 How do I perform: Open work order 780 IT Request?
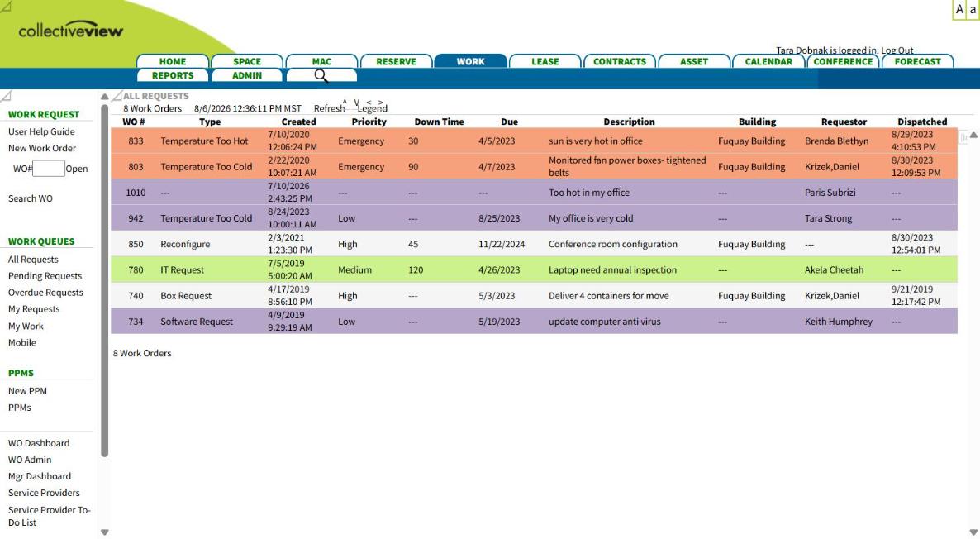click(x=534, y=269)
